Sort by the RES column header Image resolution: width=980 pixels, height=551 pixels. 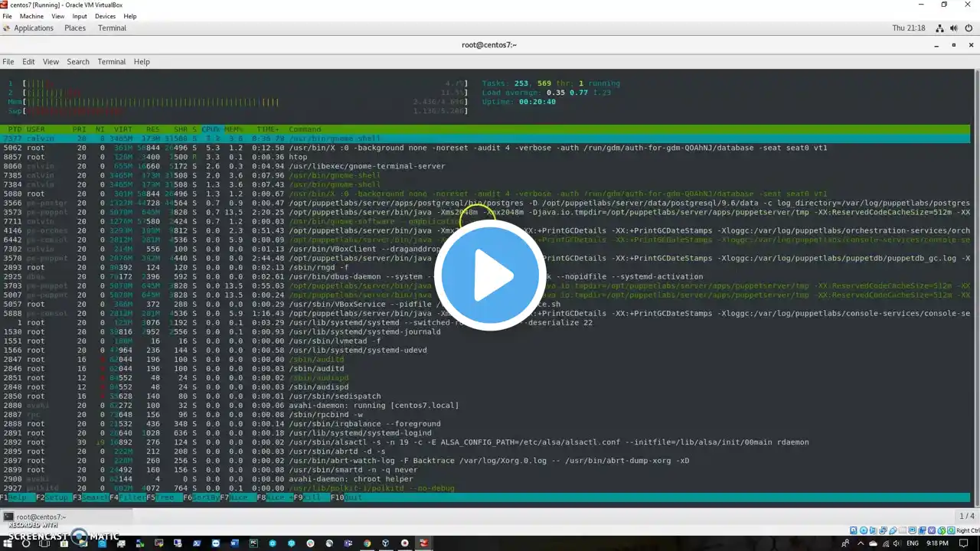(153, 129)
